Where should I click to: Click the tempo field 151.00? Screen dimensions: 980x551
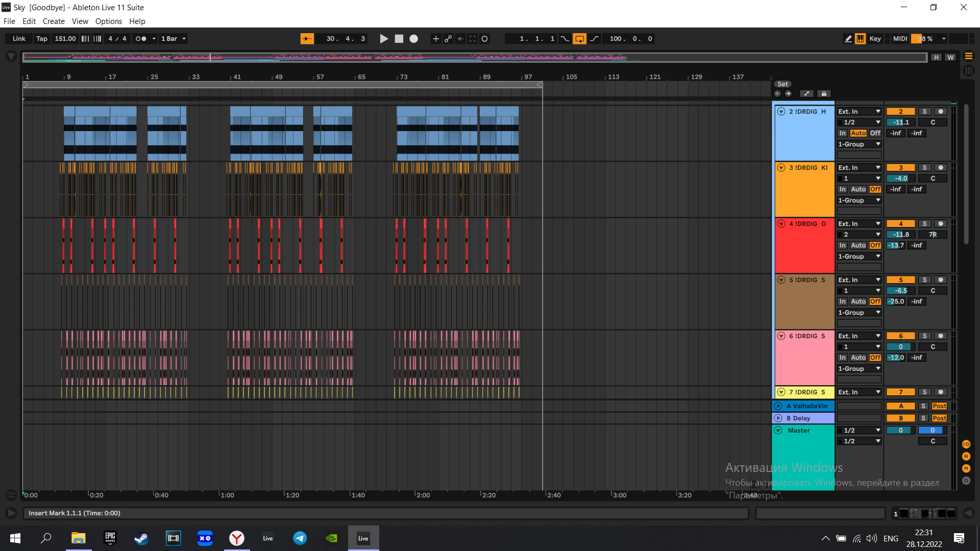[65, 39]
